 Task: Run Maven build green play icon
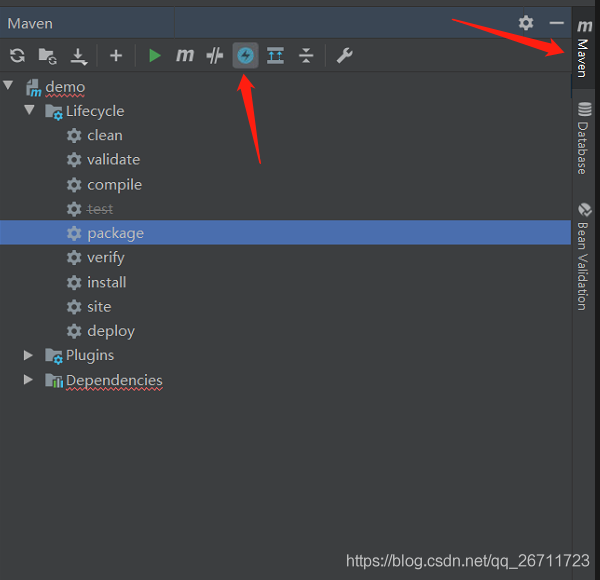pos(155,55)
